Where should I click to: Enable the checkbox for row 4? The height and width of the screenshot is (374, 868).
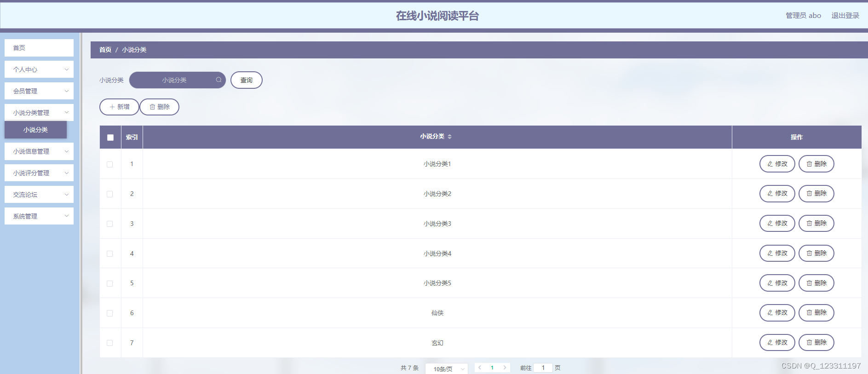pos(109,253)
